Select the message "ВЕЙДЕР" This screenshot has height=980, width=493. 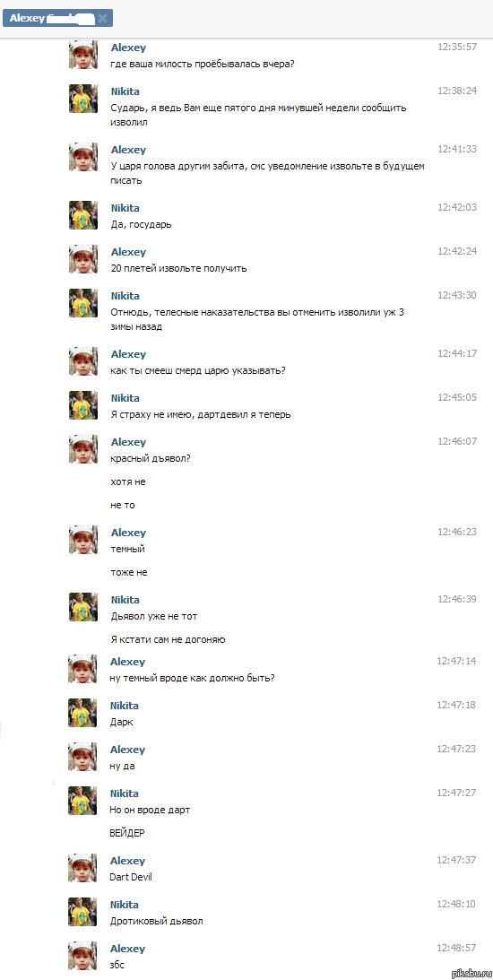coord(127,833)
